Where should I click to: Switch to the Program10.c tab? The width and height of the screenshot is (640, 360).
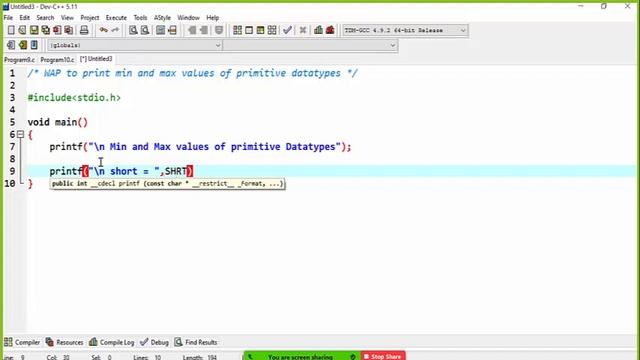57,60
